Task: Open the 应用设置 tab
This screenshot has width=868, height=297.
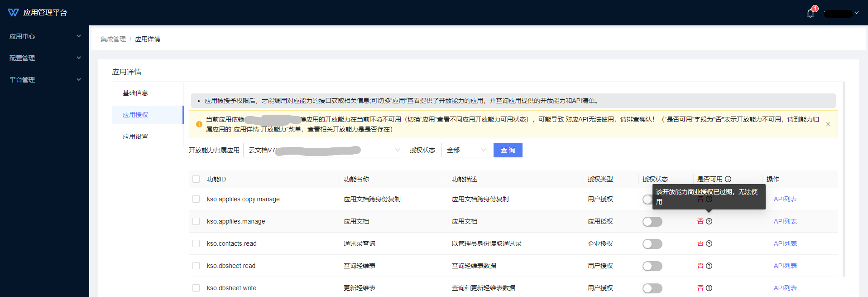Action: [x=135, y=136]
